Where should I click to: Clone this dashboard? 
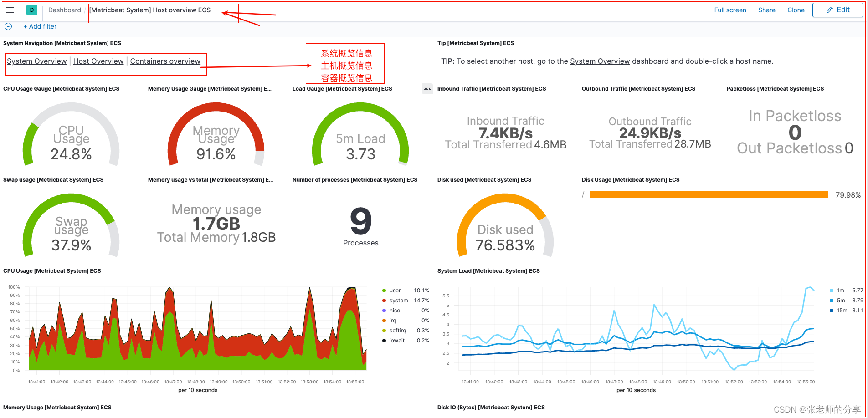796,10
